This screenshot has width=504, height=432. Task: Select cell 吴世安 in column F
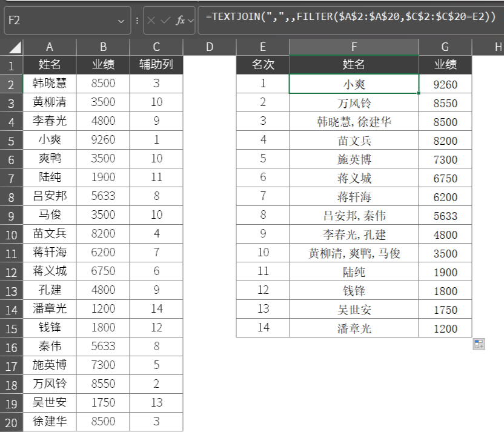pos(354,309)
